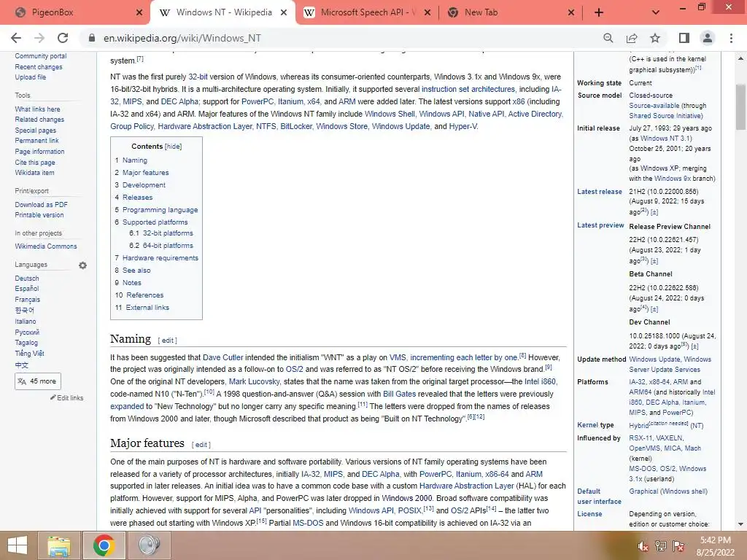Viewport: 747px width, 560px height.
Task: Open the Bill Gates link
Action: point(399,394)
